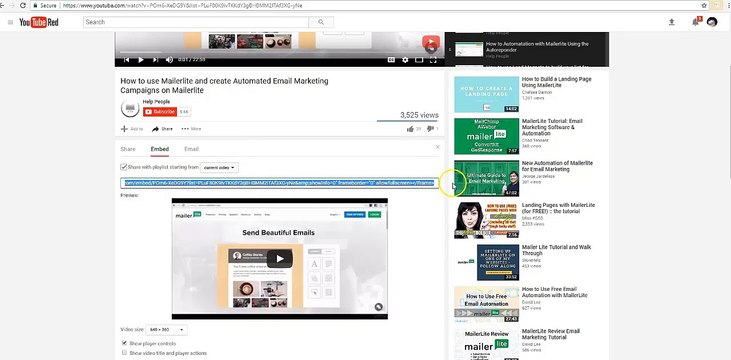Switch to theater mode
The width and height of the screenshot is (731, 360).
[419, 60]
